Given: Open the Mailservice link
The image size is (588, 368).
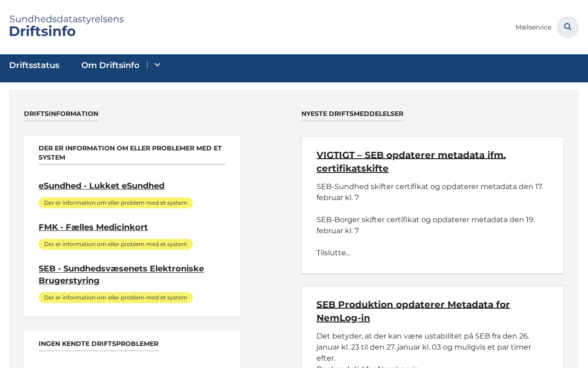Looking at the screenshot, I should 533,27.
